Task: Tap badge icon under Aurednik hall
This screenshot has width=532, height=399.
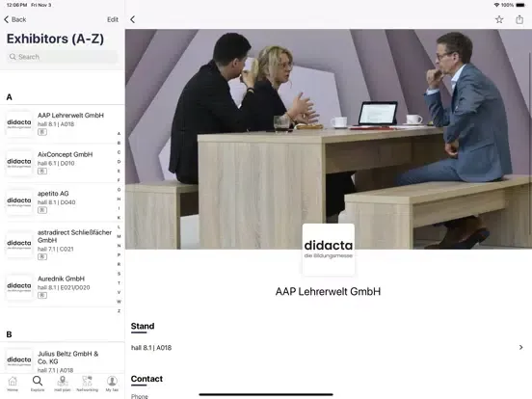Action: [x=42, y=296]
